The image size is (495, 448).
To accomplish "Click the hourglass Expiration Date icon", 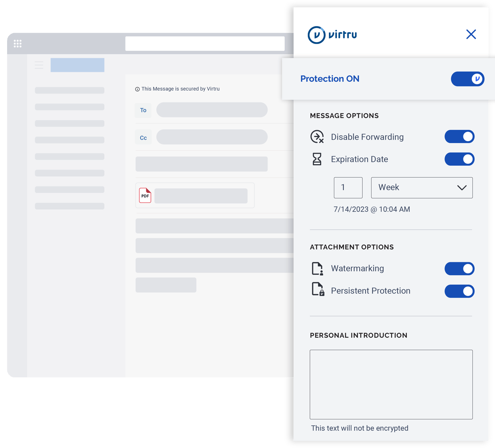I will [x=317, y=159].
